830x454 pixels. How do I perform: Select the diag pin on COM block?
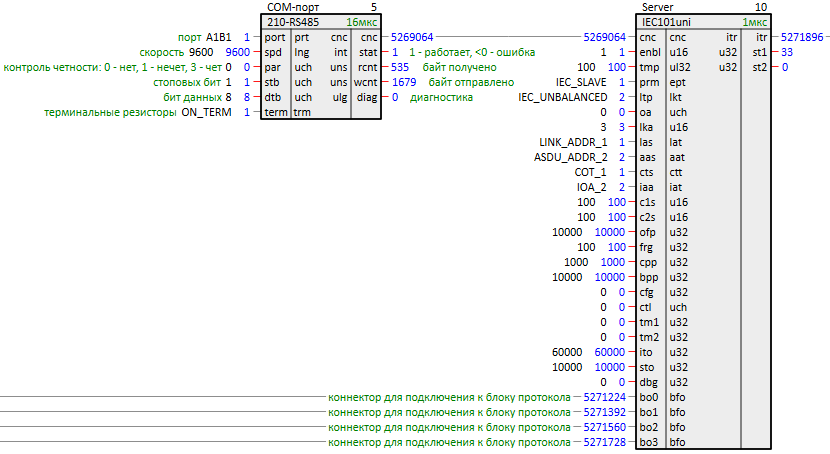tap(366, 97)
